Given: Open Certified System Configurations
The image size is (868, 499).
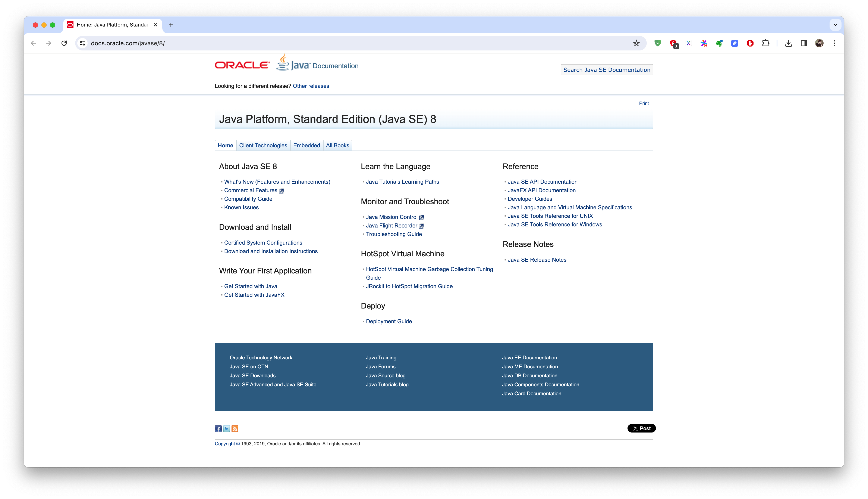Looking at the screenshot, I should [x=263, y=243].
